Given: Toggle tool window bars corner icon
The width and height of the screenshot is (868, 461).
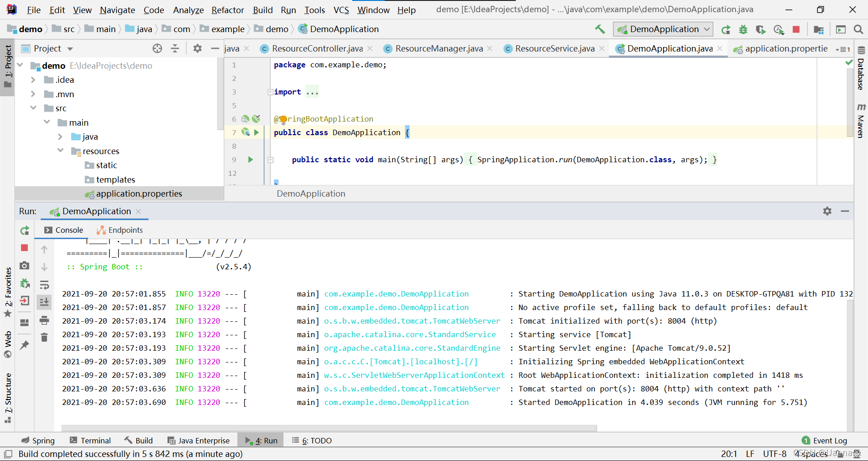Looking at the screenshot, I should tap(8, 454).
